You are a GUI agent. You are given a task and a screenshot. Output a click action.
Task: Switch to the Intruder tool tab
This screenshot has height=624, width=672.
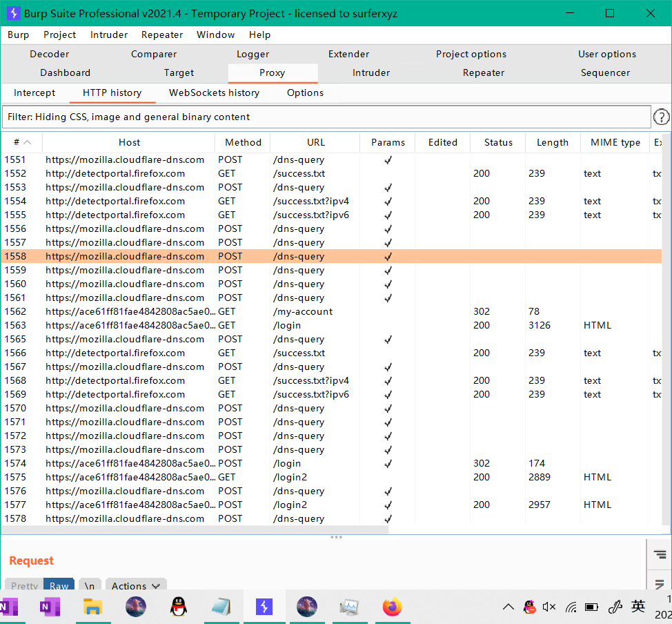tap(371, 73)
